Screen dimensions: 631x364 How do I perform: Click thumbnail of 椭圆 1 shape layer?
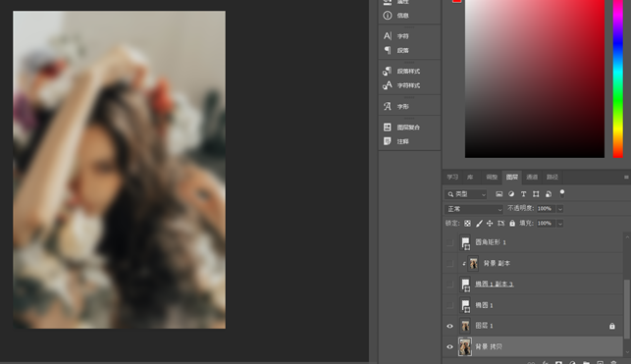(465, 305)
